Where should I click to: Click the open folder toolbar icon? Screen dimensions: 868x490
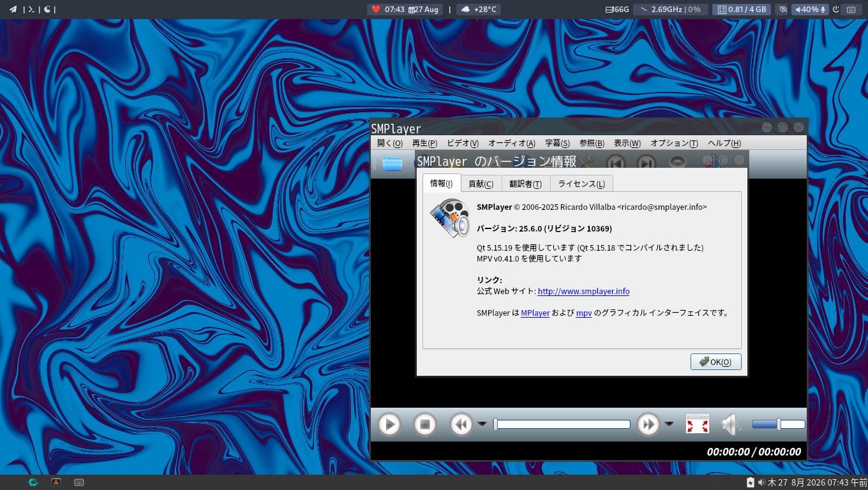tap(393, 164)
